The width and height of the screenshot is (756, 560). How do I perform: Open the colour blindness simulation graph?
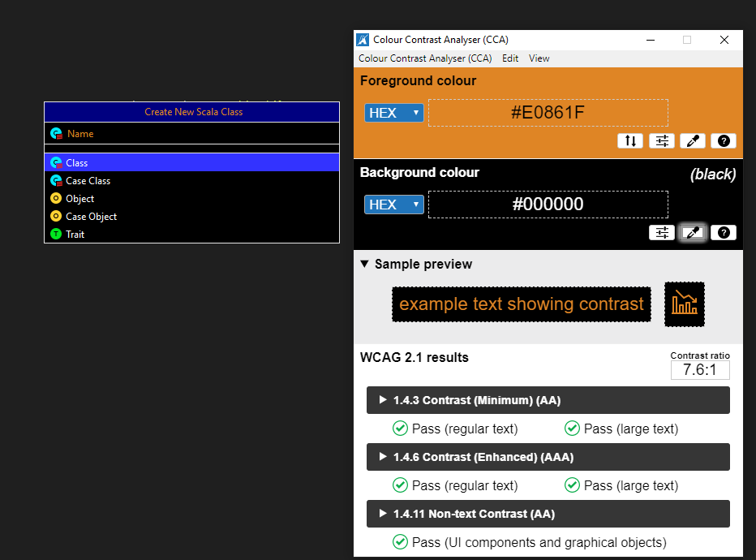coord(684,304)
